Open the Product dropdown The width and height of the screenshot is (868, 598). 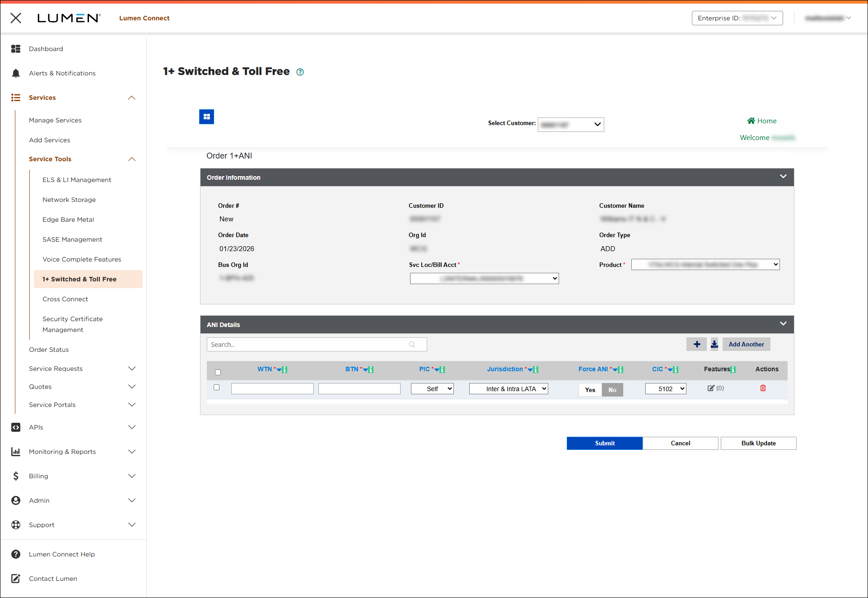tap(705, 265)
